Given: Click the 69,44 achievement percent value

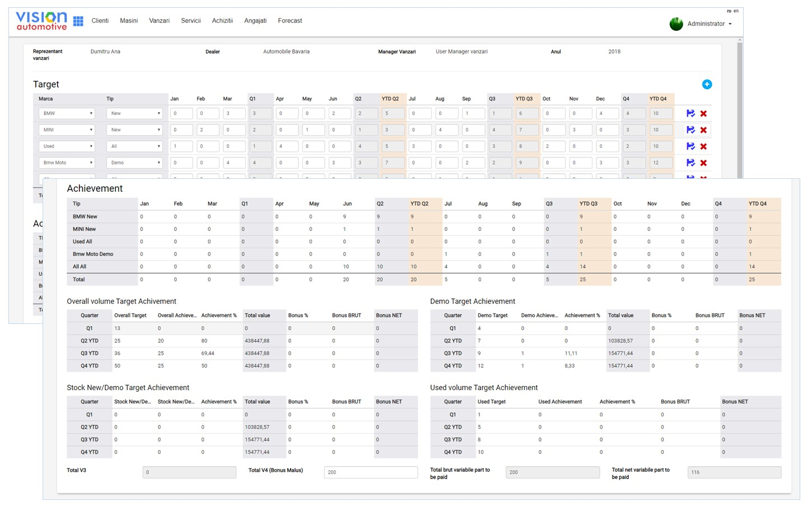Looking at the screenshot, I should point(208,353).
